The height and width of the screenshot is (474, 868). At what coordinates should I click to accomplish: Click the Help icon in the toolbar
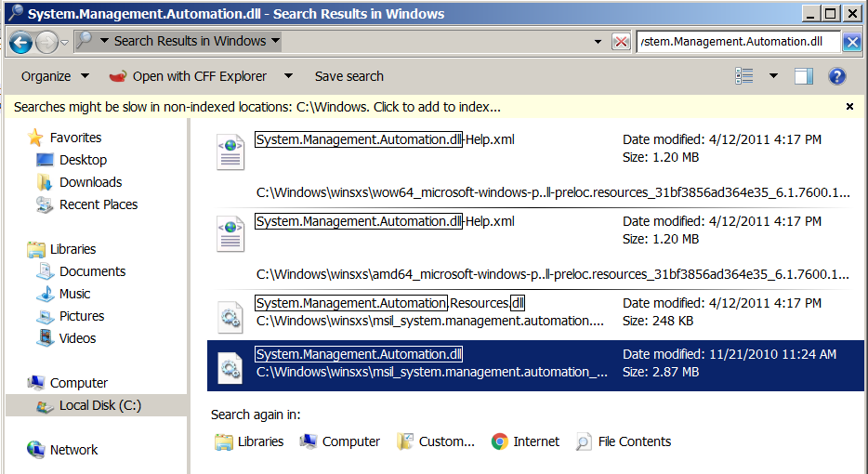click(836, 76)
